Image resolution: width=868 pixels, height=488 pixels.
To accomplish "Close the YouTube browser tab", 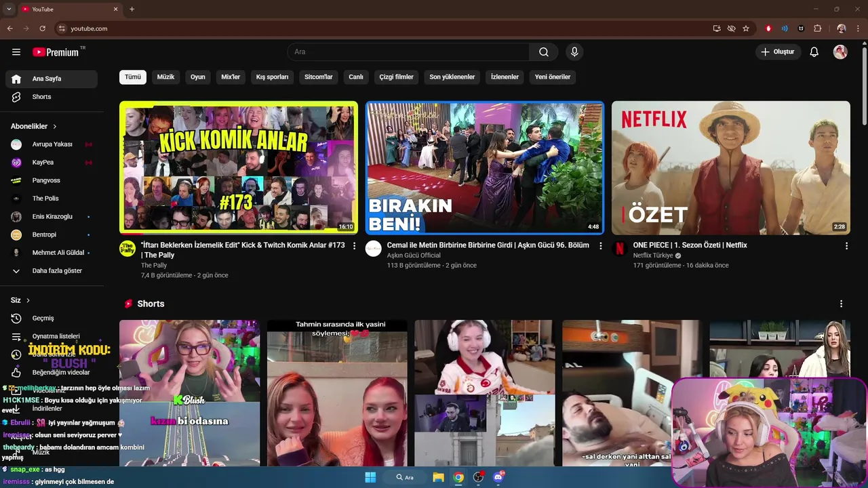I will coord(115,9).
